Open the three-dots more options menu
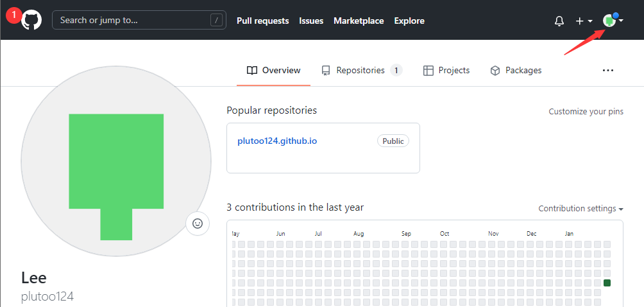 pos(608,70)
